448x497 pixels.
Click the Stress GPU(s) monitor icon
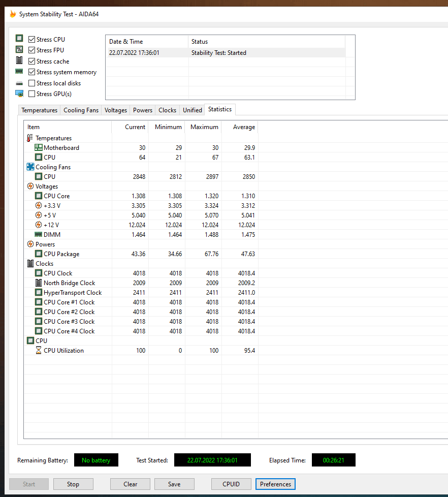(19, 94)
